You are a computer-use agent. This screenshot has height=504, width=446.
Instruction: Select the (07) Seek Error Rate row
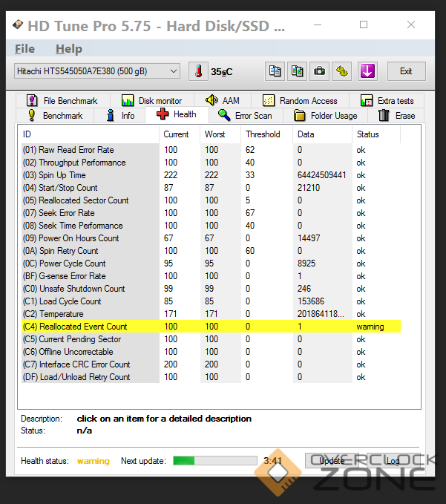(211, 213)
